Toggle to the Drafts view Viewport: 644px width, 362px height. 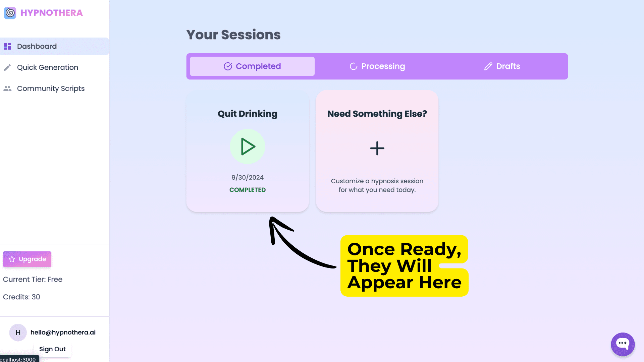[502, 66]
